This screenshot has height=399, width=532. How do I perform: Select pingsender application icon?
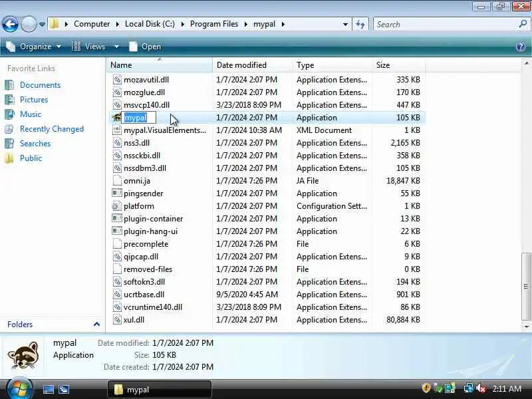[117, 193]
